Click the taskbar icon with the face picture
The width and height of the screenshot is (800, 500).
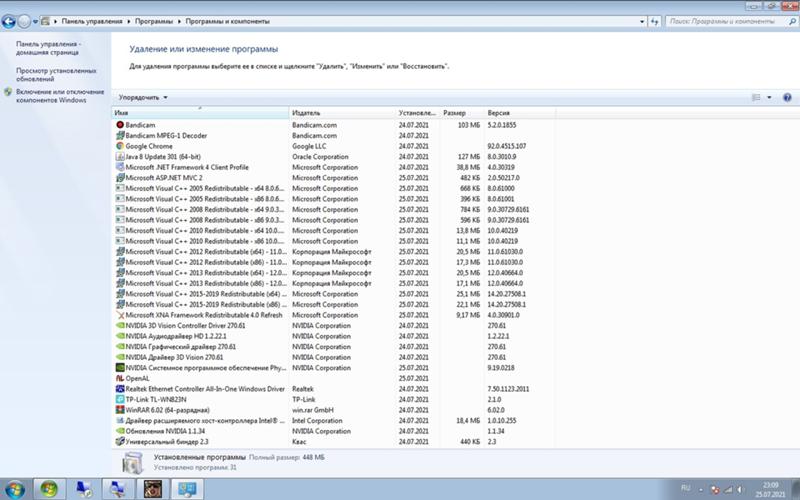[x=153, y=489]
